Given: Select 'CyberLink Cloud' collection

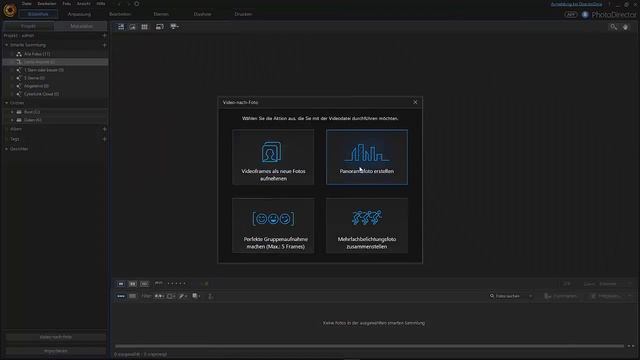Looking at the screenshot, I should [55, 94].
